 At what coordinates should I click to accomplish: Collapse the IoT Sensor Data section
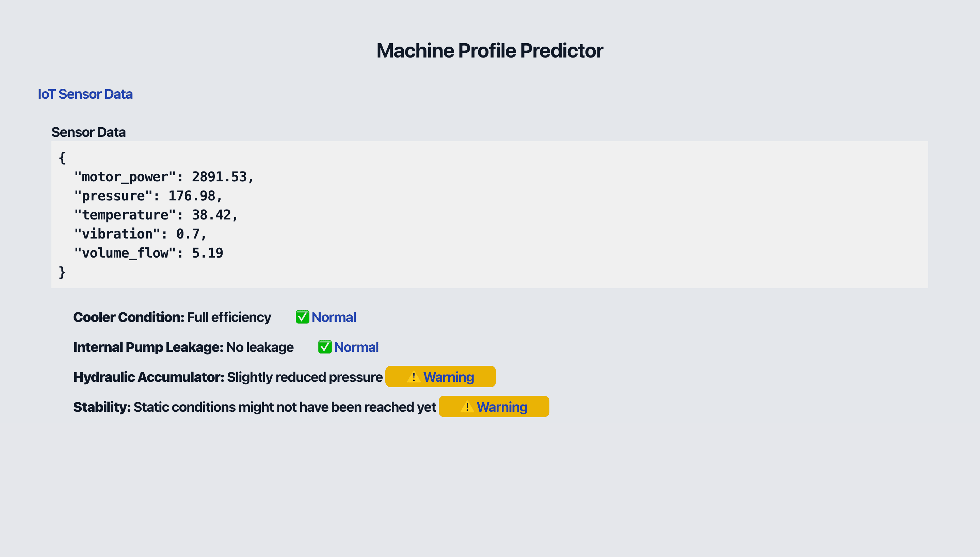pyautogui.click(x=85, y=94)
